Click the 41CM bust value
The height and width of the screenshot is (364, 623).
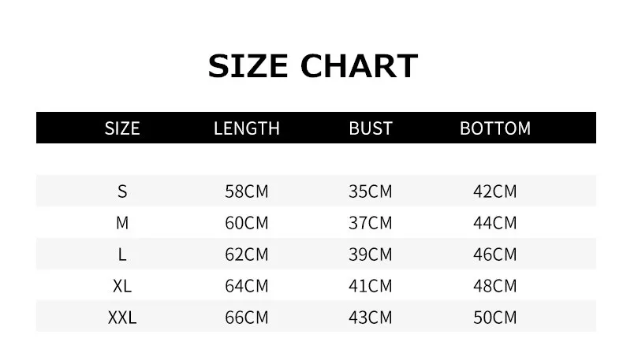(x=371, y=286)
